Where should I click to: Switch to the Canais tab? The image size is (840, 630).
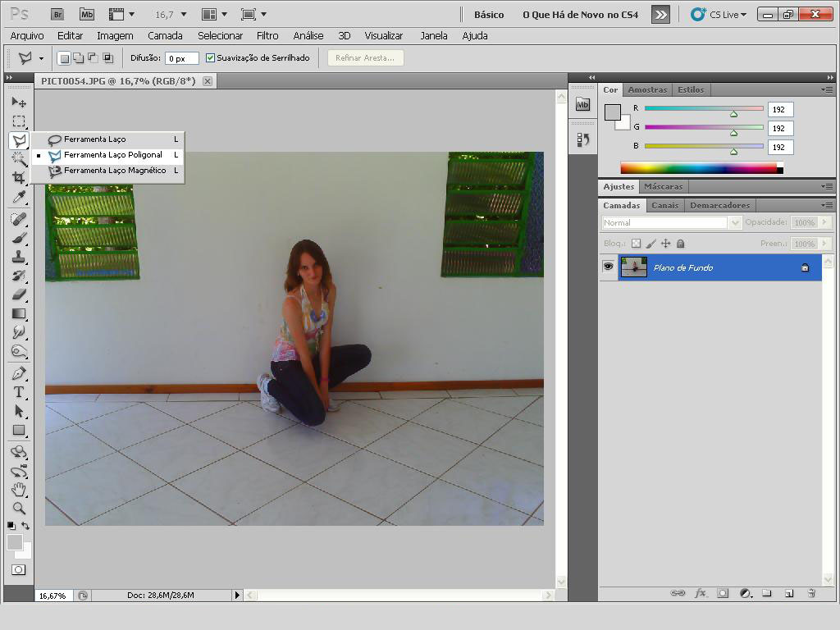(664, 205)
